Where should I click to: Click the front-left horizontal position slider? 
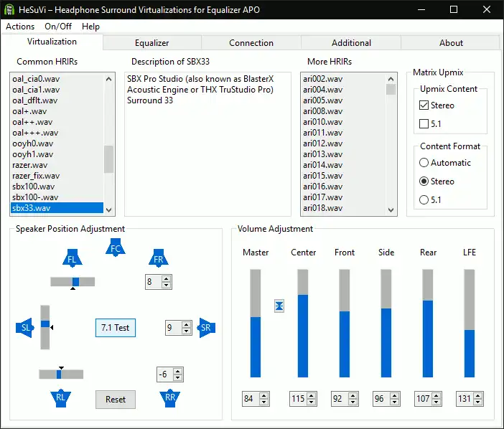coord(73,282)
